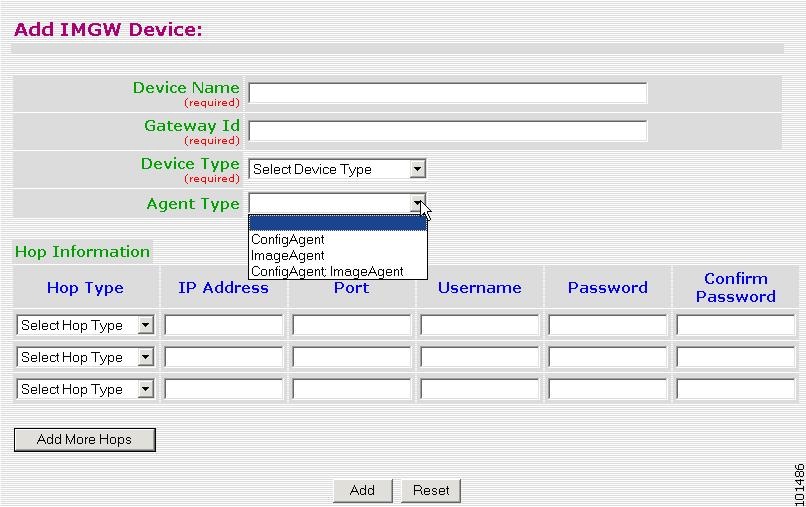Click the Agent Type label

(x=193, y=204)
